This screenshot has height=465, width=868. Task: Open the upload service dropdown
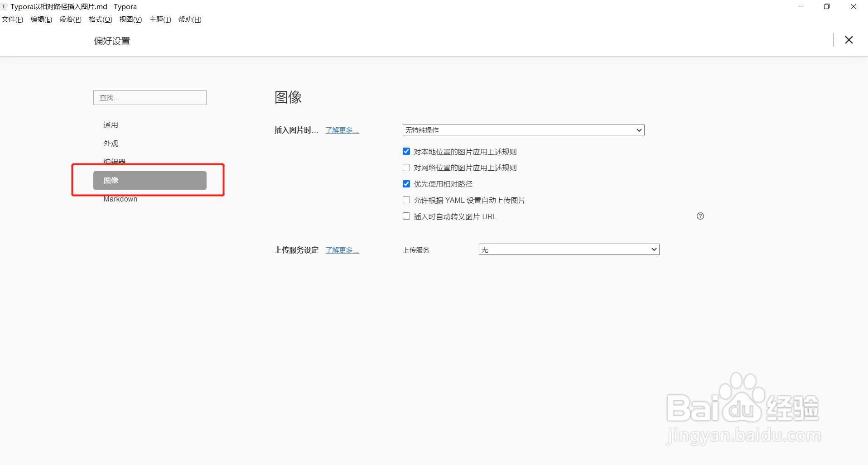569,249
